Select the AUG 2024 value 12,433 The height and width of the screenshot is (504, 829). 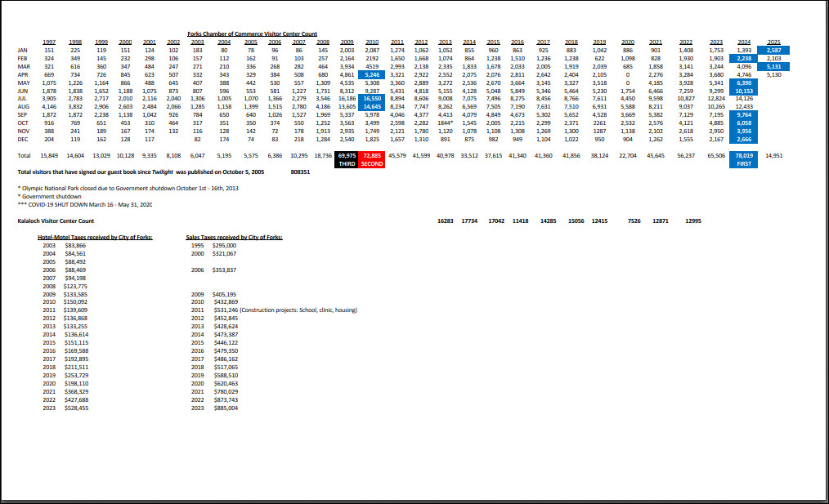coord(744,107)
